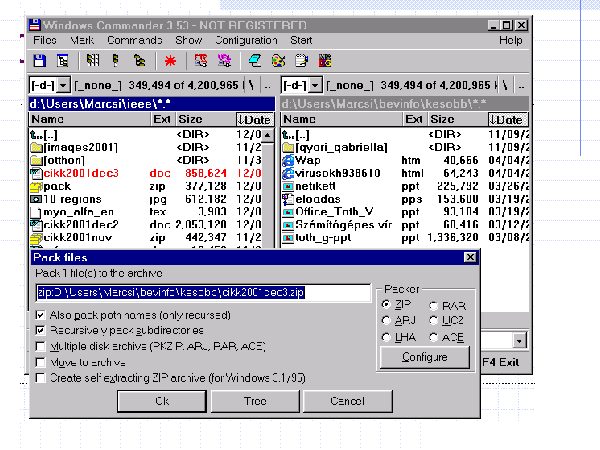Select the pack zip file icon
The image size is (600, 450).
37,186
